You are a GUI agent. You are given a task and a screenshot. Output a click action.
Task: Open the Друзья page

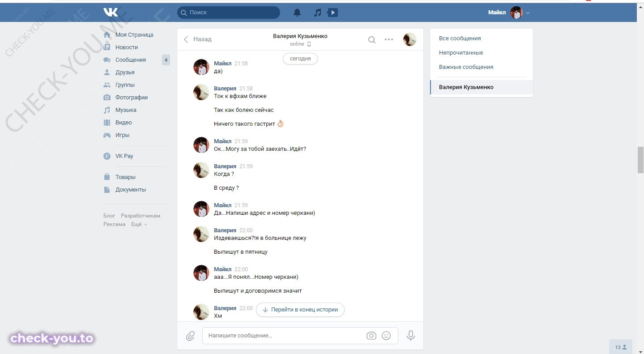click(125, 73)
